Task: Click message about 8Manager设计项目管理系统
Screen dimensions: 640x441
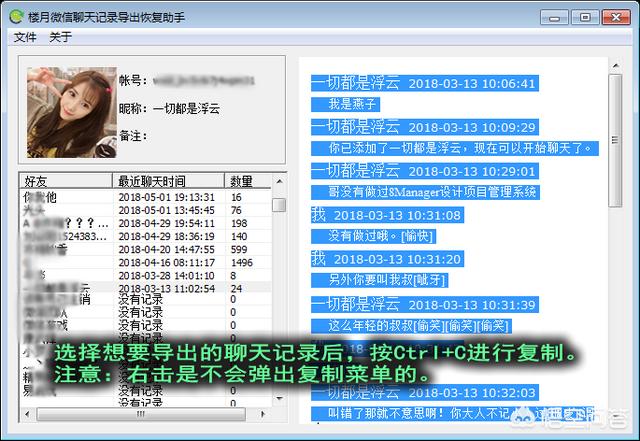Action: (425, 192)
